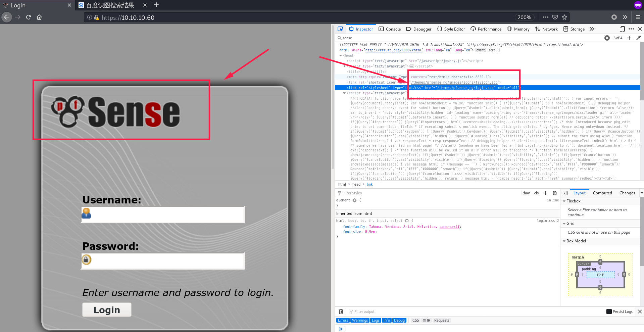Viewport: 644px width, 332px height.
Task: Toggle the Debug console filter
Action: click(x=399, y=320)
